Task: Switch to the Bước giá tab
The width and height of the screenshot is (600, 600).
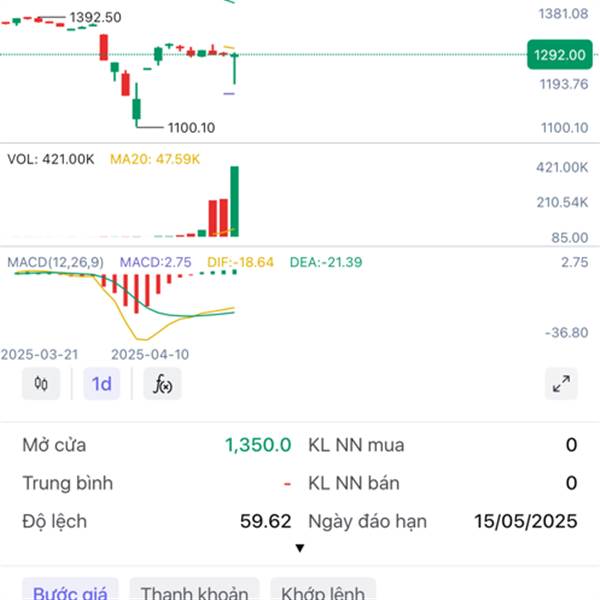Action: click(x=70, y=591)
